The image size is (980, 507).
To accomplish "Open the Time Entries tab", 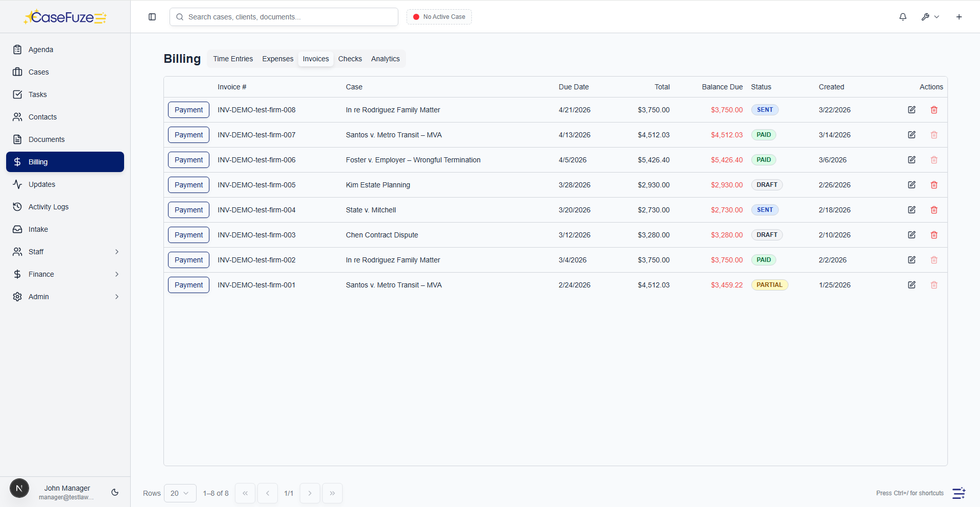I will [232, 59].
